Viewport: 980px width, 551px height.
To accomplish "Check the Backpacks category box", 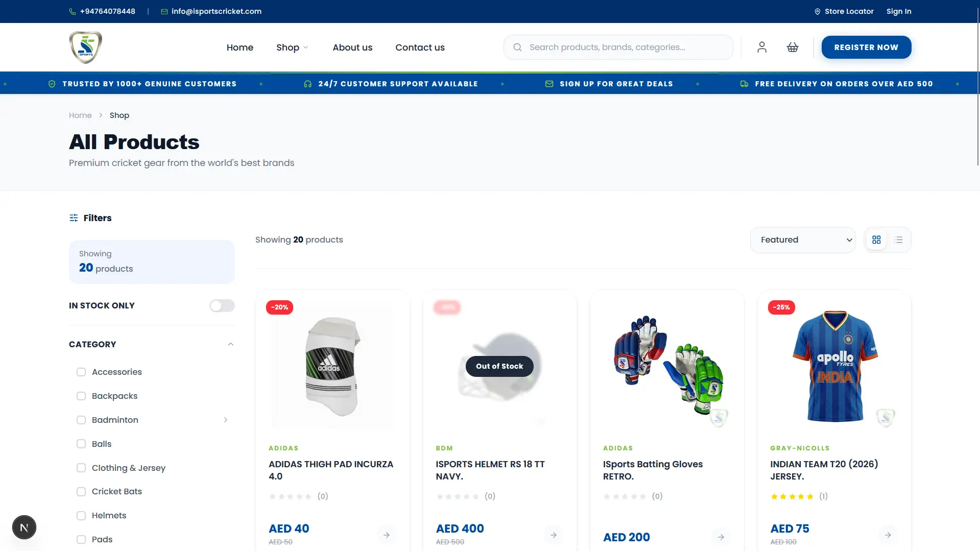I will [81, 396].
